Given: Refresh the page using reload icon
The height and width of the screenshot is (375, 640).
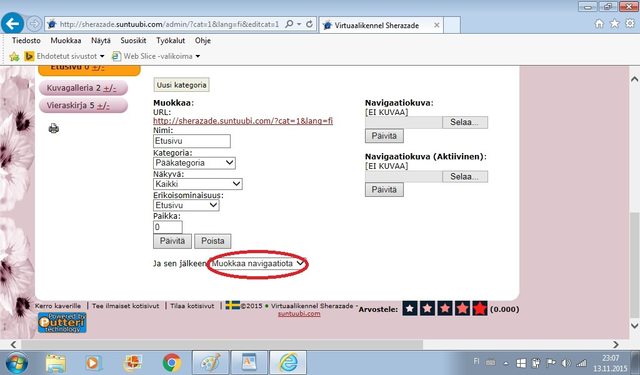Looking at the screenshot, I should coord(309,24).
